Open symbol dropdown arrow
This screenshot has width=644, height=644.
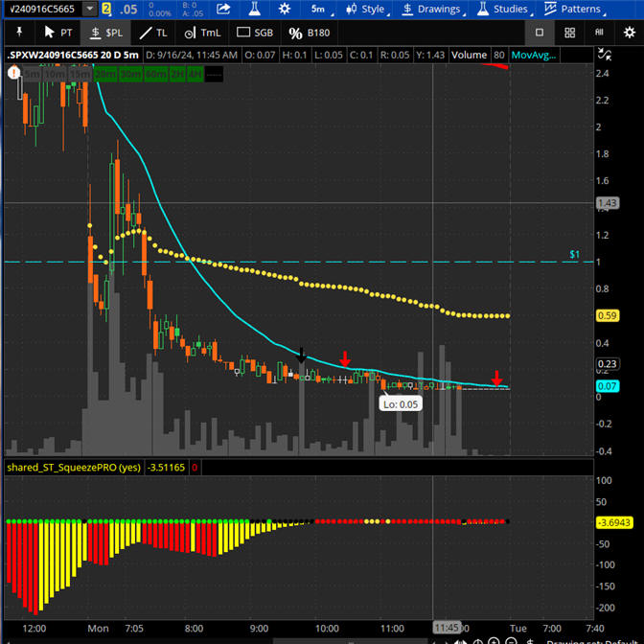(x=89, y=9)
